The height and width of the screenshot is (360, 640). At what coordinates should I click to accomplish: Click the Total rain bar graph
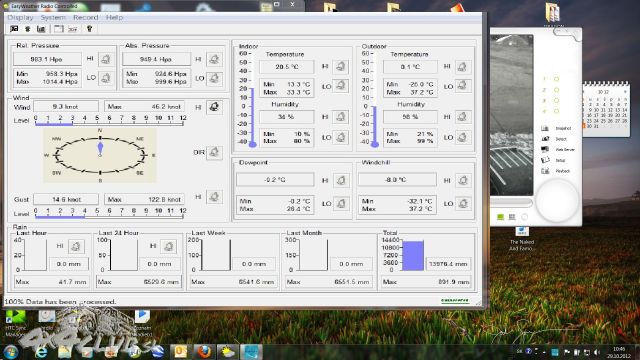point(413,255)
